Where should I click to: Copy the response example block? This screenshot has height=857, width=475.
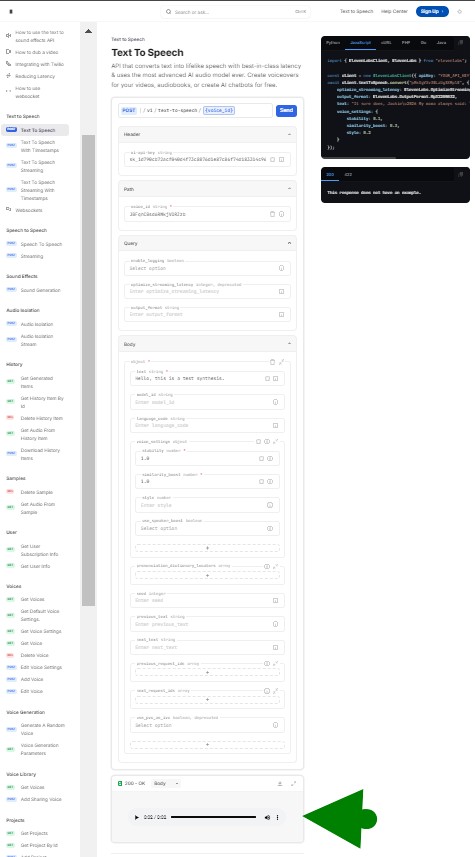click(460, 174)
